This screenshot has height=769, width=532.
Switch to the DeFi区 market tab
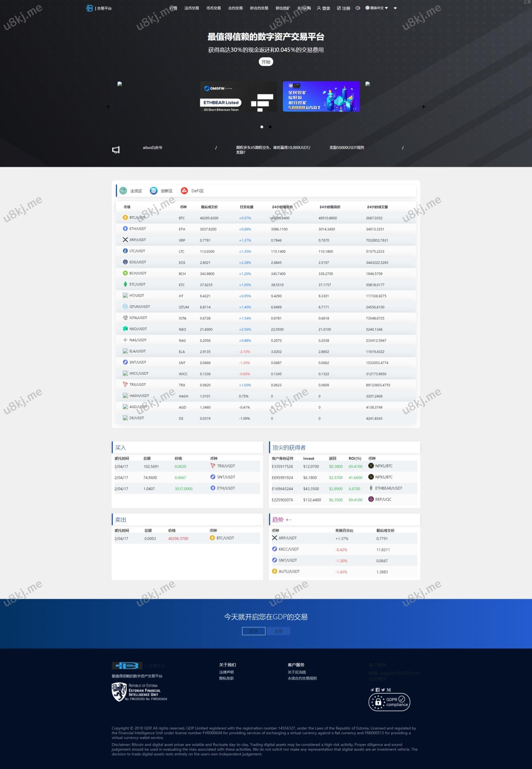coord(192,191)
